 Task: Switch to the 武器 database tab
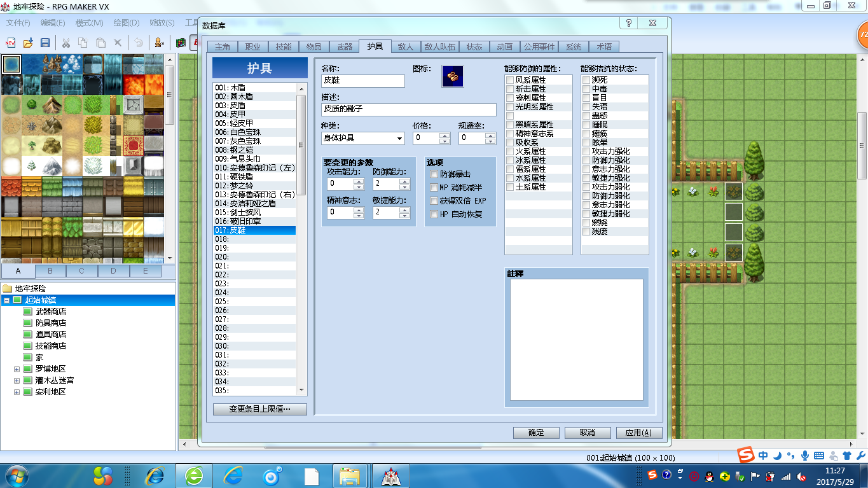tap(345, 46)
